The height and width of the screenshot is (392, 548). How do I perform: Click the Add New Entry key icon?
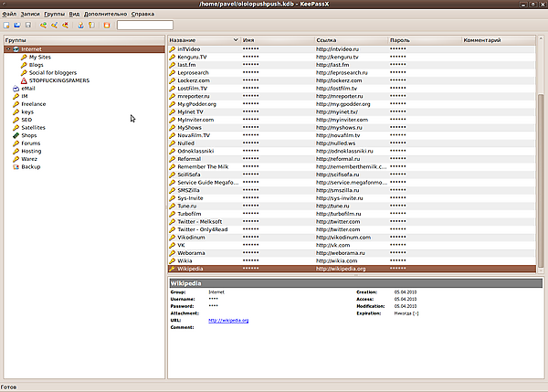[43, 26]
